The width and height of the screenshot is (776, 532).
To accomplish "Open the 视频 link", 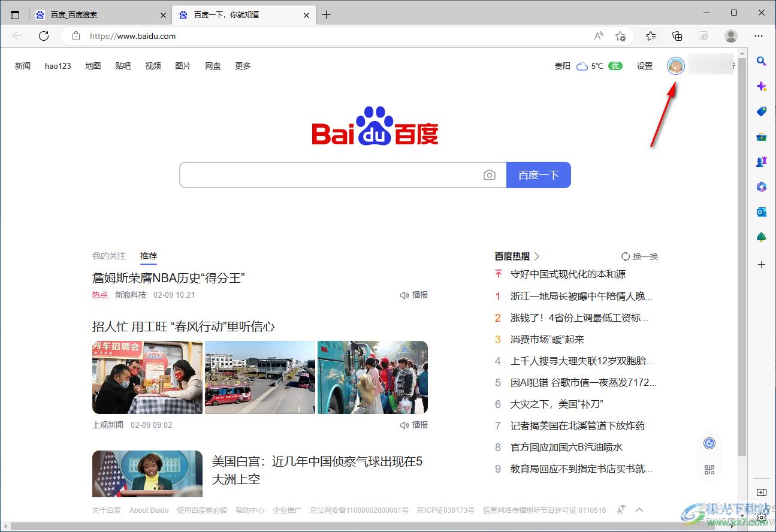I will coord(153,66).
